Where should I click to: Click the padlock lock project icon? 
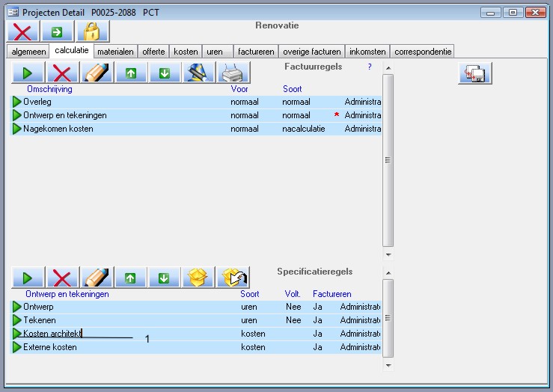click(x=92, y=31)
